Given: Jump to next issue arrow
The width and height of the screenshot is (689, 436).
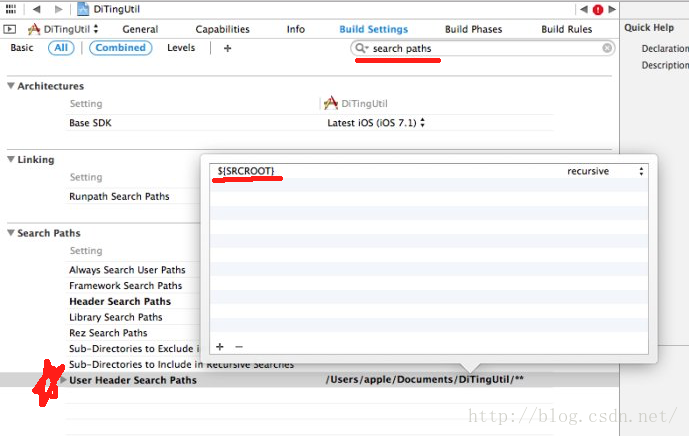Looking at the screenshot, I should coord(612,9).
